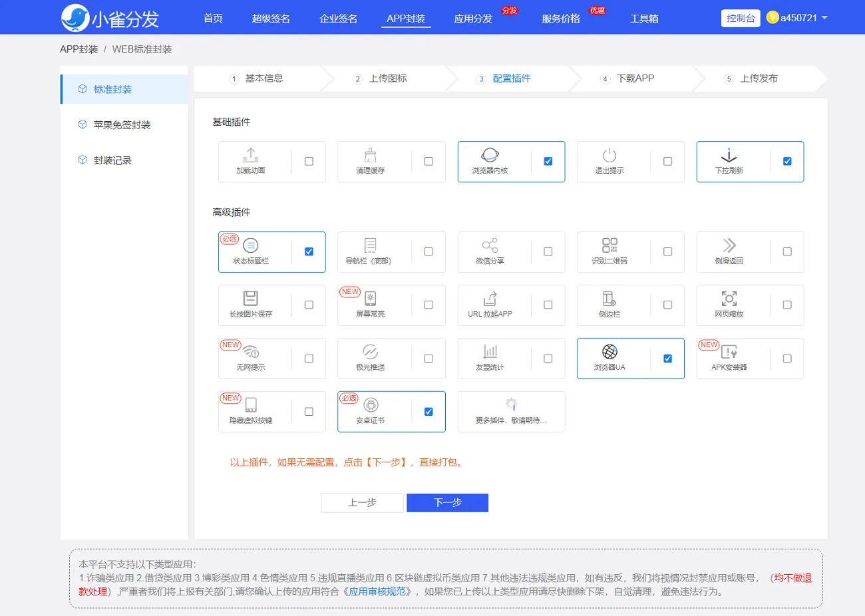
Task: Click the 长按图片保存 save disk icon
Action: 251,298
